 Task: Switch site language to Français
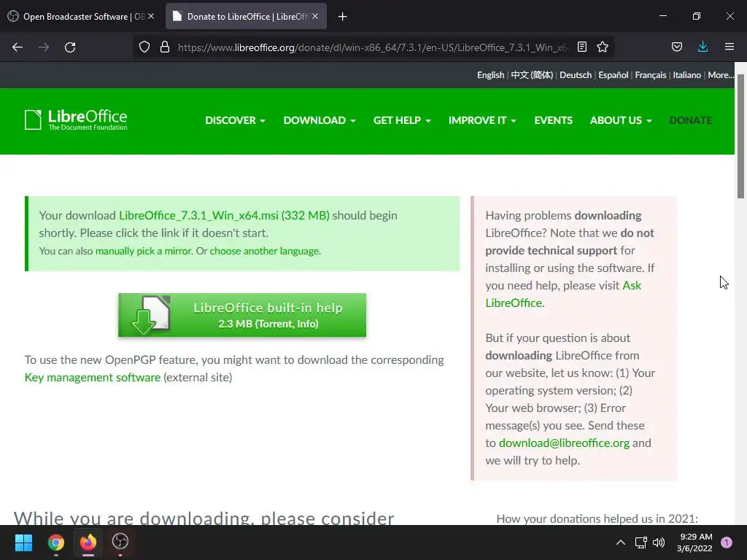click(x=650, y=75)
